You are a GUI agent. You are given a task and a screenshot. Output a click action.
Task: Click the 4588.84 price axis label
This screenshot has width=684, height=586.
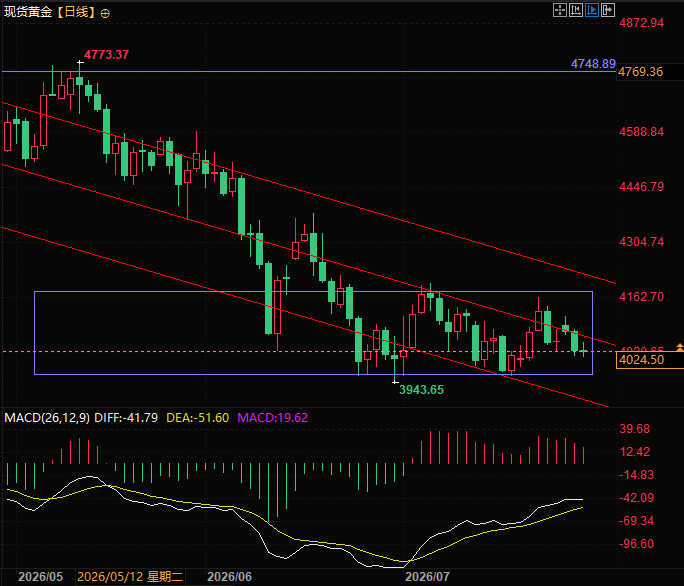click(x=642, y=132)
